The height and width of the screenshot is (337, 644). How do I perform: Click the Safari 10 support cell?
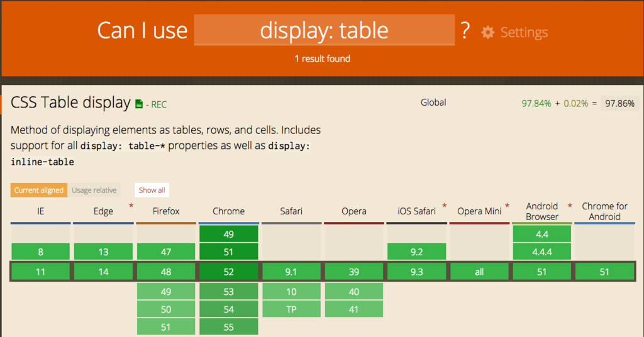coord(291,292)
